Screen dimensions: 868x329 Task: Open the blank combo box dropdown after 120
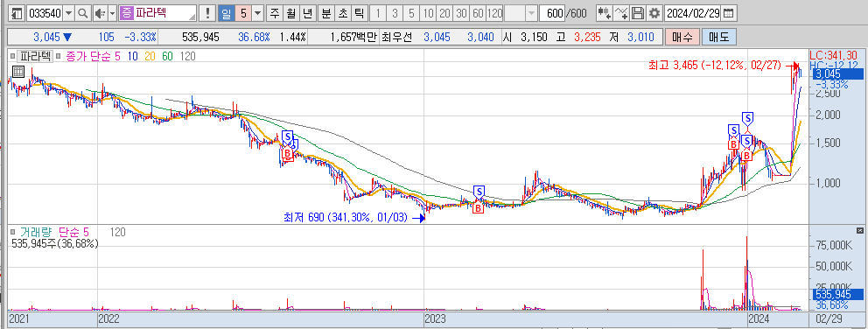[531, 13]
